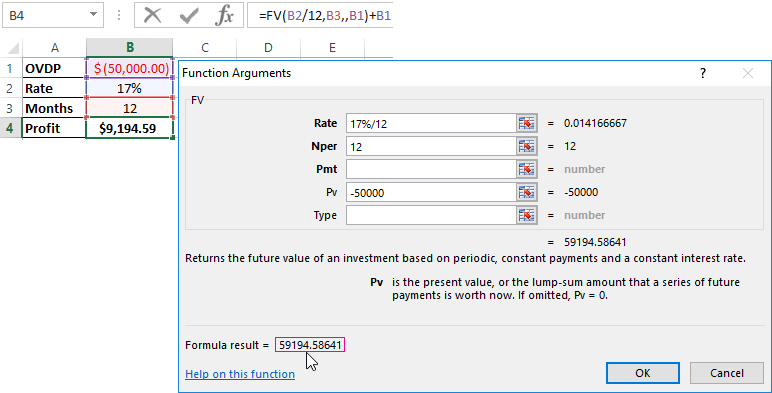Image resolution: width=772 pixels, height=393 pixels.
Task: Click the Select All corner triangle
Action: tap(13, 48)
